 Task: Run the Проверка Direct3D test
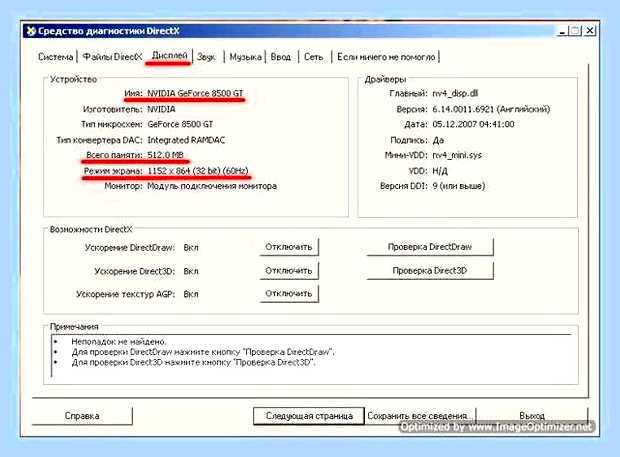click(430, 271)
